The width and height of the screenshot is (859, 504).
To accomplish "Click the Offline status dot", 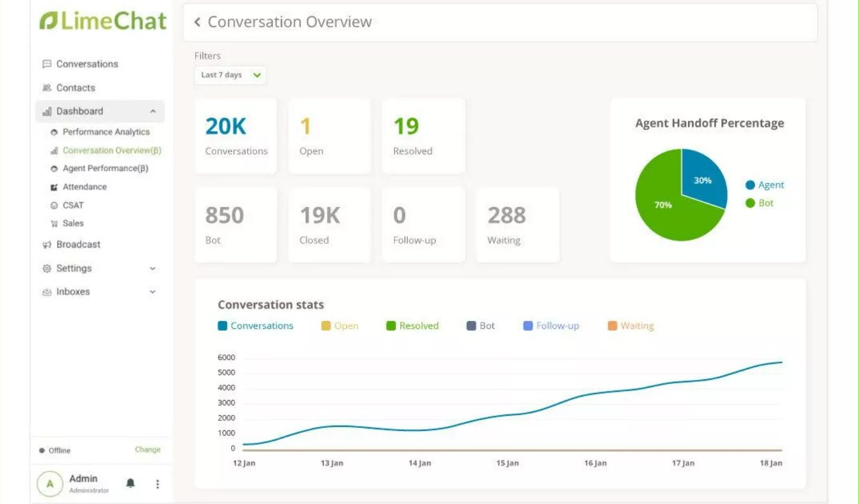I will 42,451.
